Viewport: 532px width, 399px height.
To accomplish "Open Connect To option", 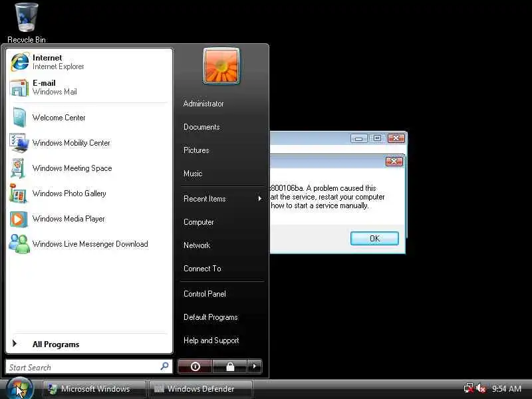I will pos(202,269).
